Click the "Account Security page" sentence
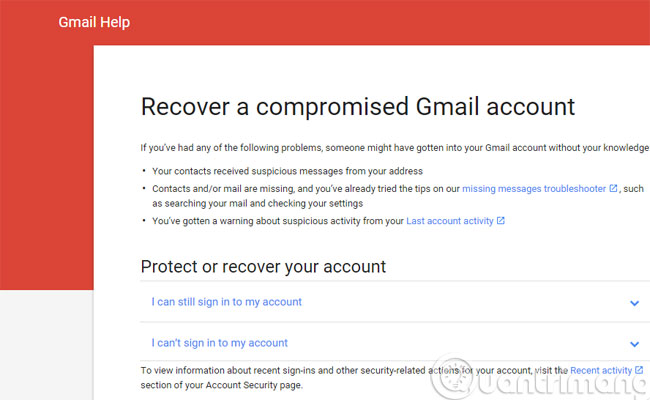 pos(220,385)
